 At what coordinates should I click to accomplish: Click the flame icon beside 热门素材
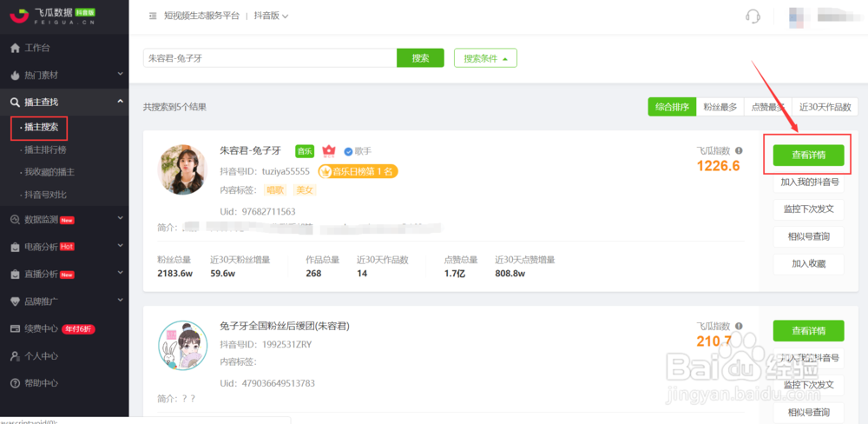coord(16,75)
